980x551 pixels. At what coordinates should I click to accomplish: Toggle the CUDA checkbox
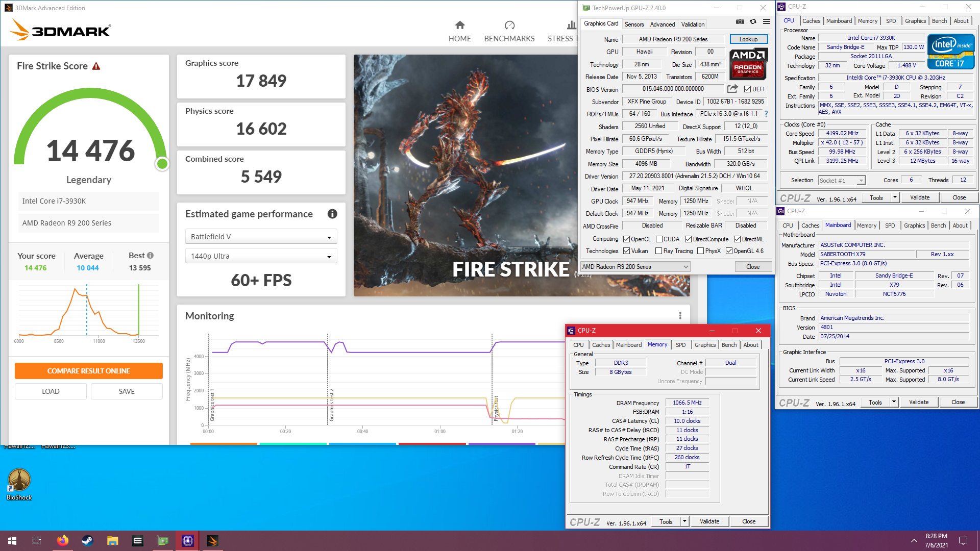[659, 239]
